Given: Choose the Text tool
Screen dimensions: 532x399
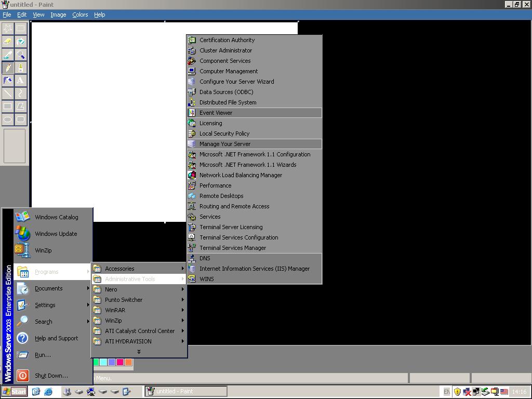Looking at the screenshot, I should [x=20, y=81].
